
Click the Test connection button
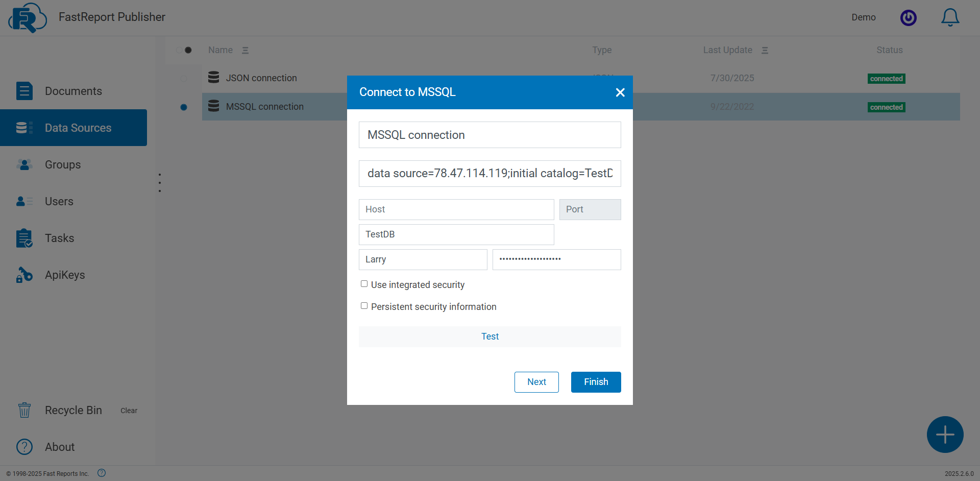coord(490,336)
